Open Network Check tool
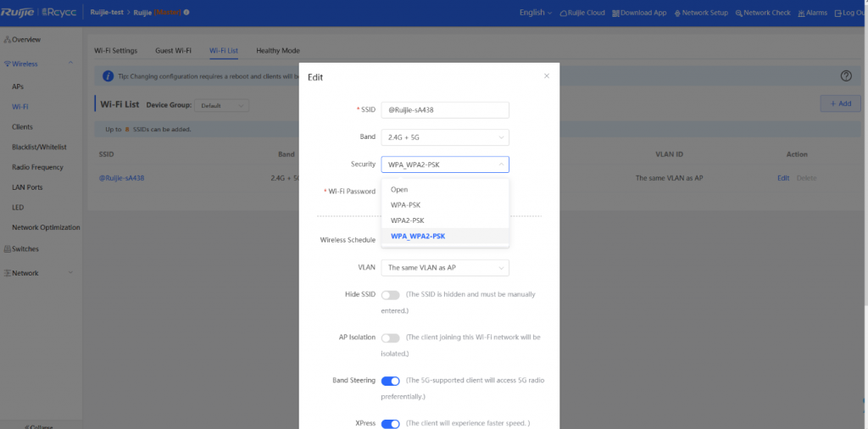The height and width of the screenshot is (429, 868). [x=739, y=13]
